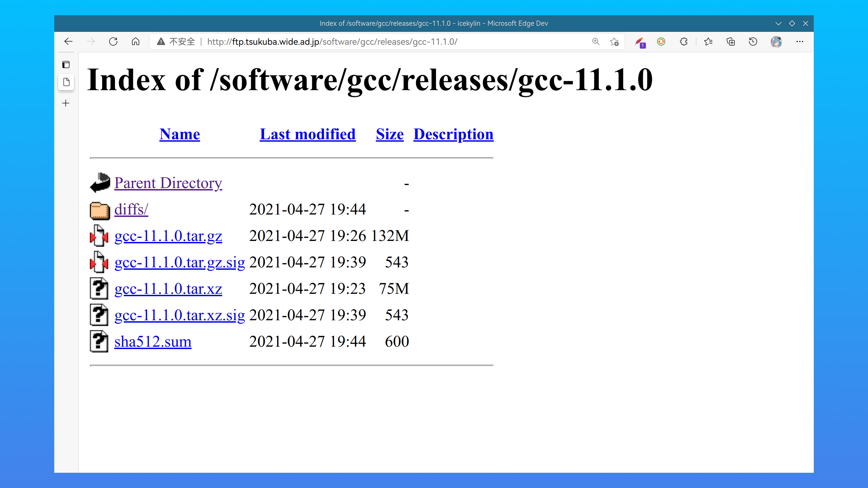Viewport: 868px width, 488px height.
Task: Click the Last modified column header
Action: click(x=307, y=134)
